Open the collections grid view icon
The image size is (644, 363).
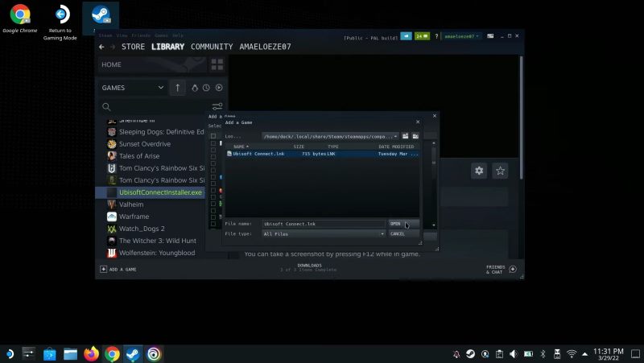point(217,64)
